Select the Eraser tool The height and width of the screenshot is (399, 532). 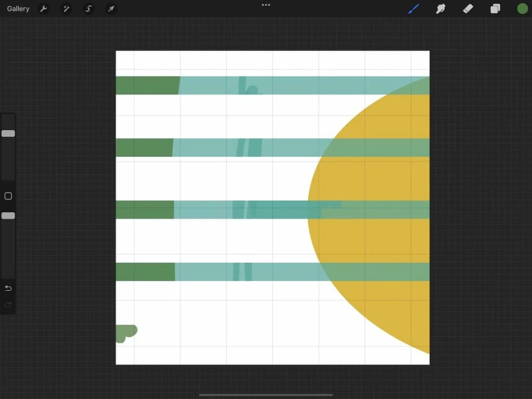[x=468, y=9]
